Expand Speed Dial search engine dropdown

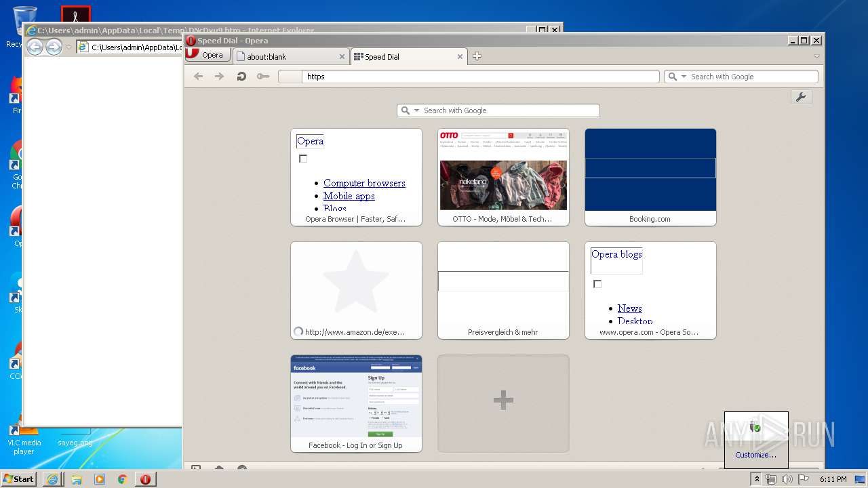coord(416,110)
